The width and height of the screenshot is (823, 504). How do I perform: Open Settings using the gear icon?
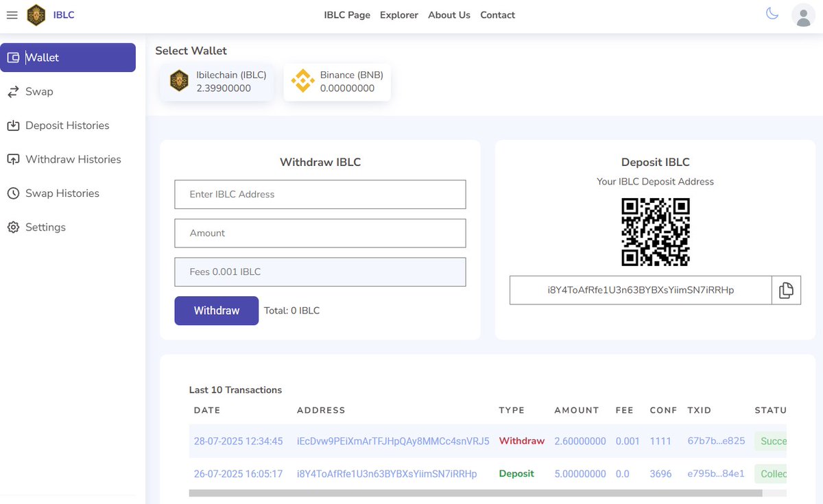13,227
